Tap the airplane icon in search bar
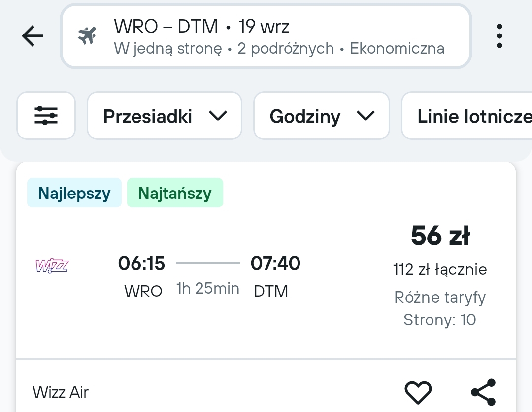 click(x=87, y=35)
